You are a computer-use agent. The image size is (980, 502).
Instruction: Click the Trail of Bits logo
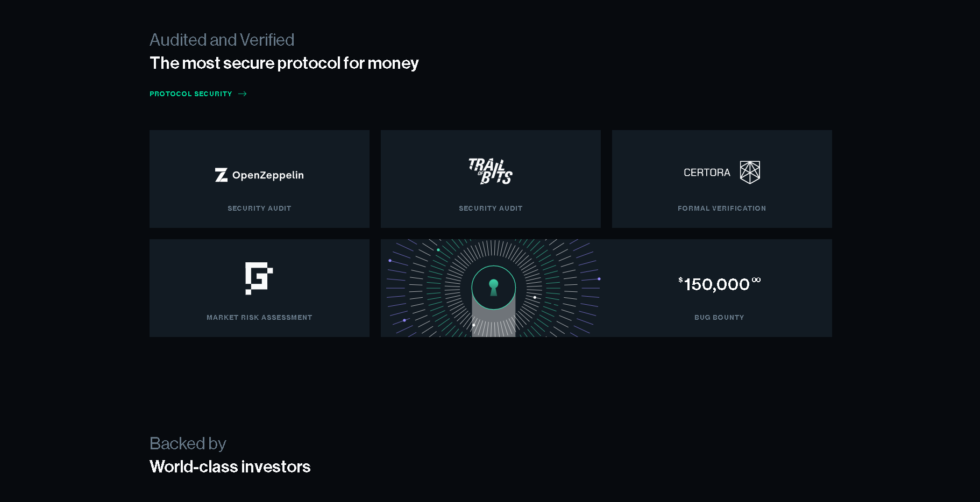[491, 171]
